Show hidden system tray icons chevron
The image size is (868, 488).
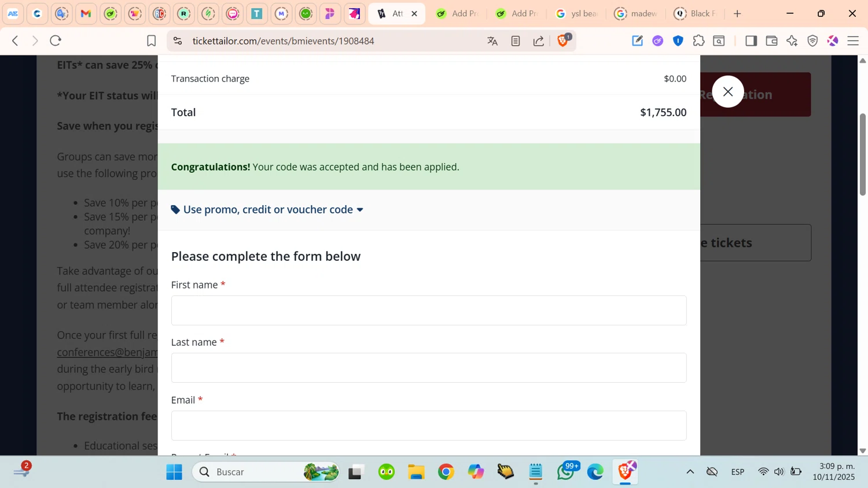[x=690, y=472]
